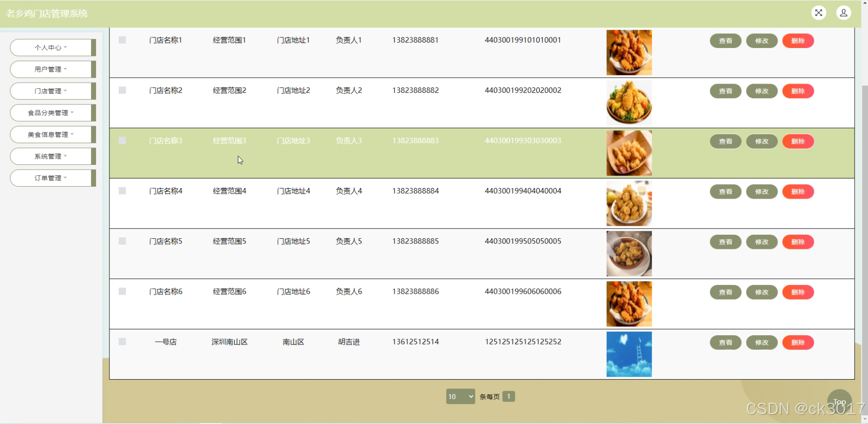Click ID number 125125125125125252

(523, 342)
